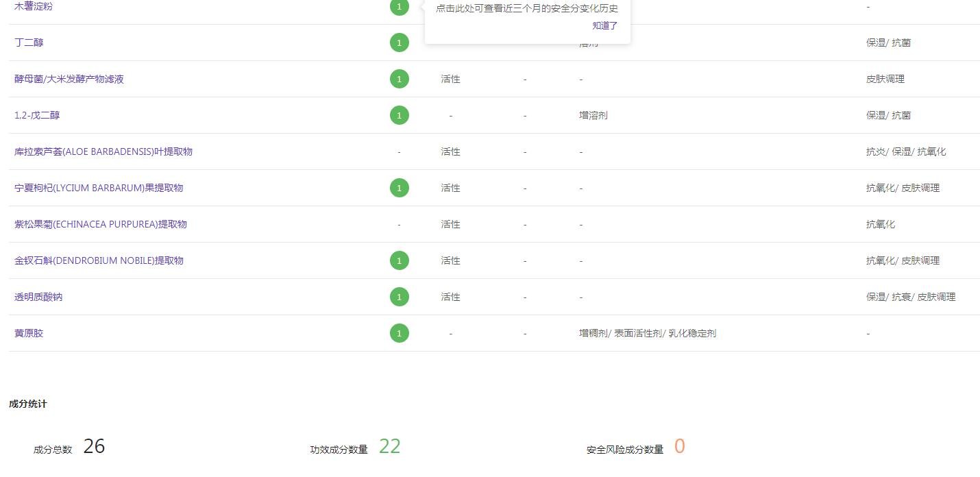Open the 丁二醇 ingredient link
This screenshot has width=980, height=477.
[29, 42]
